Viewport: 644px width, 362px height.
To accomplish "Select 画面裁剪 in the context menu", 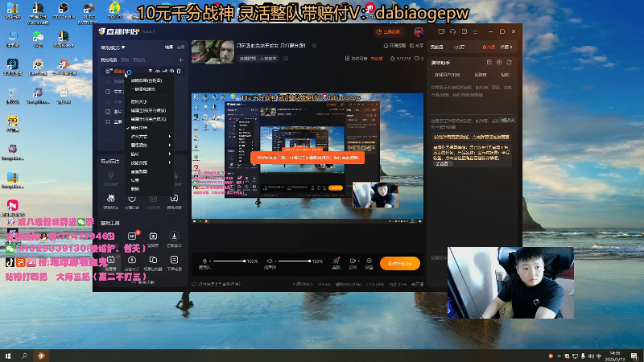I will 138,171.
